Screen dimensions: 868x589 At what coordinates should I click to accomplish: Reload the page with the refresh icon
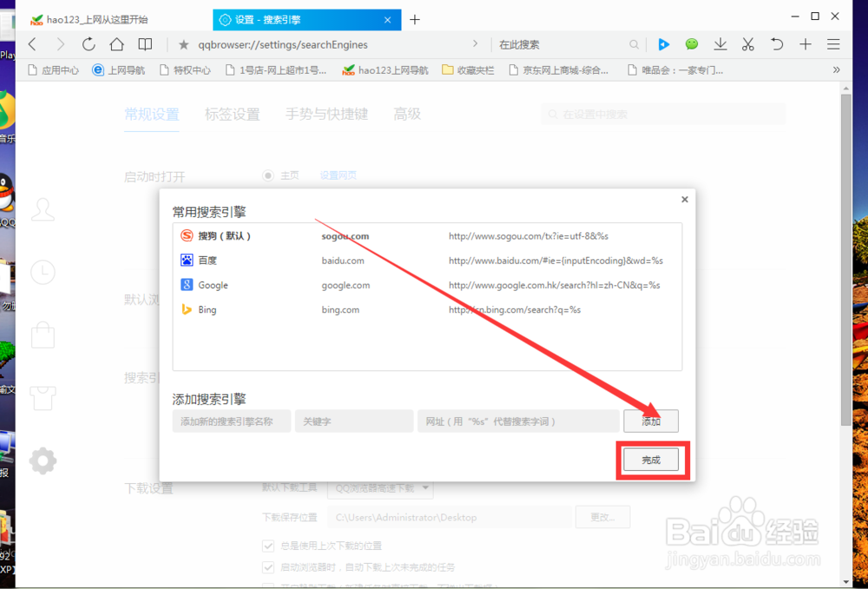pyautogui.click(x=89, y=44)
